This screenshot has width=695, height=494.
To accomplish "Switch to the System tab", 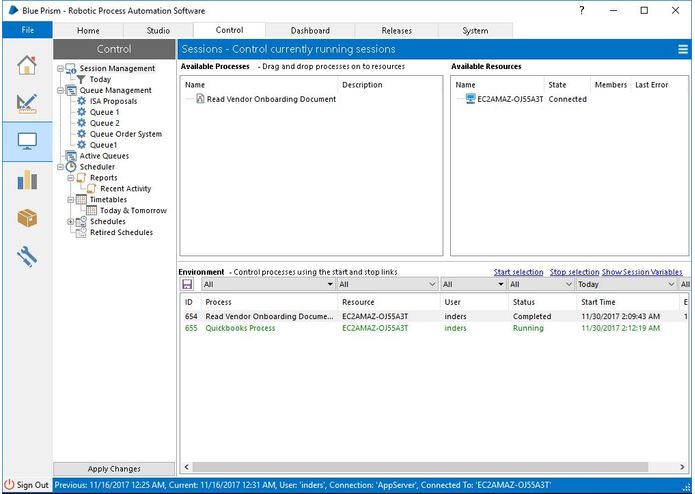I will [x=475, y=31].
